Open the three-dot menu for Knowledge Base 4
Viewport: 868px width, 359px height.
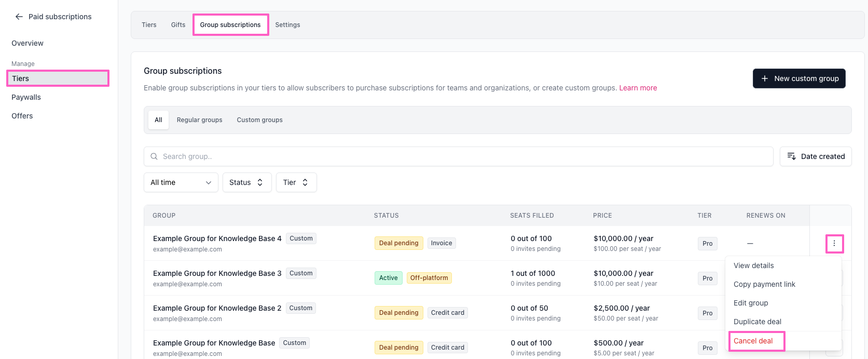click(x=834, y=243)
